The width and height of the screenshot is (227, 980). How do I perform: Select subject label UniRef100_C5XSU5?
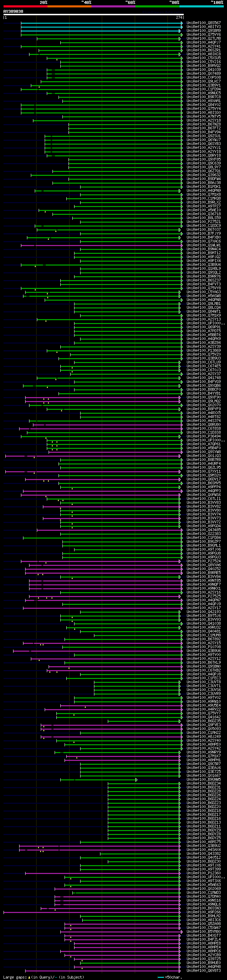click(x=204, y=58)
